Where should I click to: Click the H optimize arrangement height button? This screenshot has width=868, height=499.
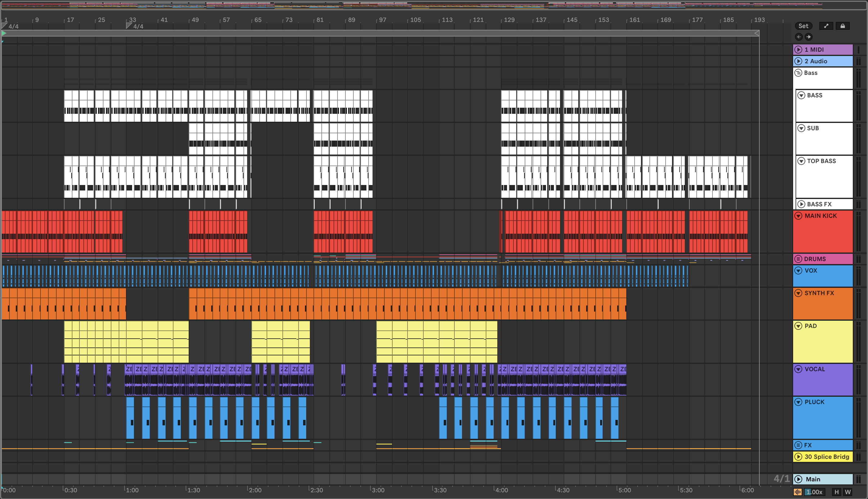pyautogui.click(x=836, y=492)
